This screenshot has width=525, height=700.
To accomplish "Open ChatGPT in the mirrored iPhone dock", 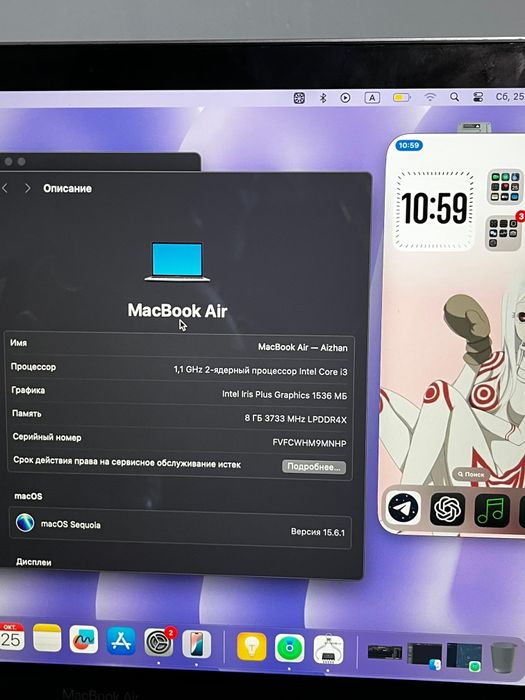I will coord(447,509).
